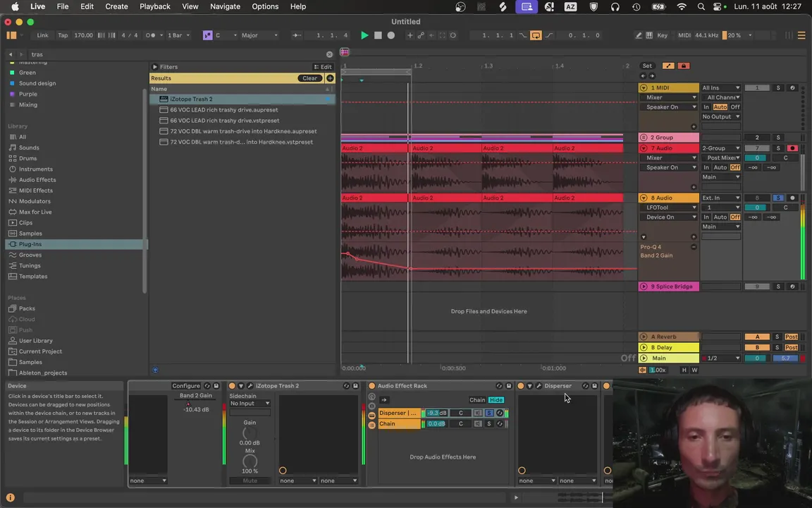
Task: Toggle the computer MIDI keyboard icon
Action: tap(649, 35)
